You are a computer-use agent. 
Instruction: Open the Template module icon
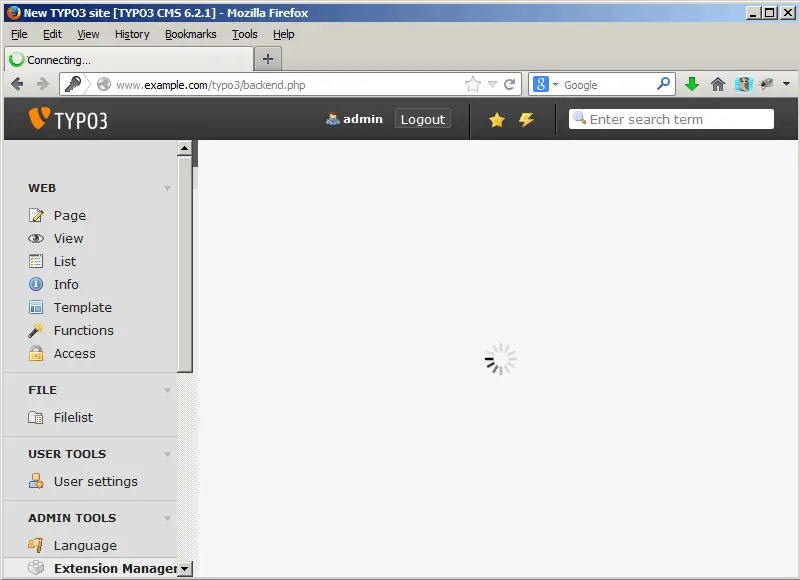click(36, 307)
